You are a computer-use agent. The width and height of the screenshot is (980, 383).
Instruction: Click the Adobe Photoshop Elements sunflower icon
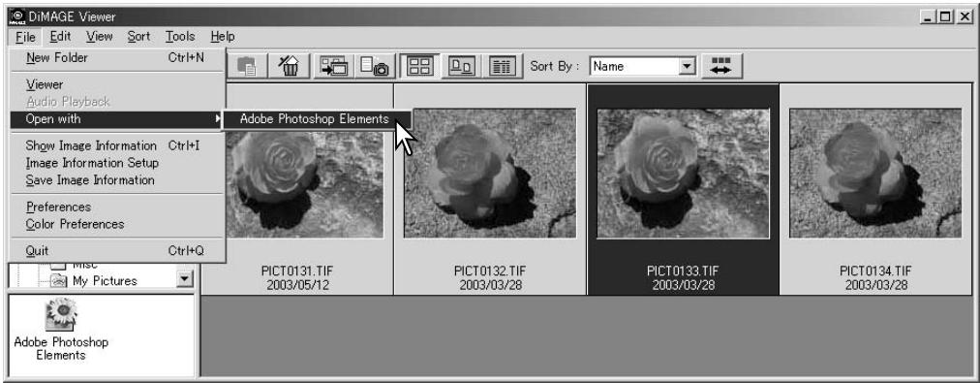61,315
